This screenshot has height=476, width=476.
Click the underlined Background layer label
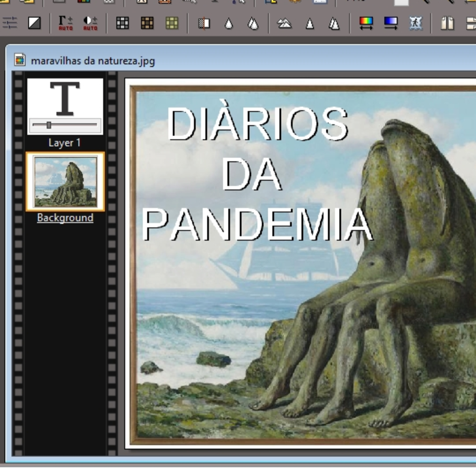[65, 218]
